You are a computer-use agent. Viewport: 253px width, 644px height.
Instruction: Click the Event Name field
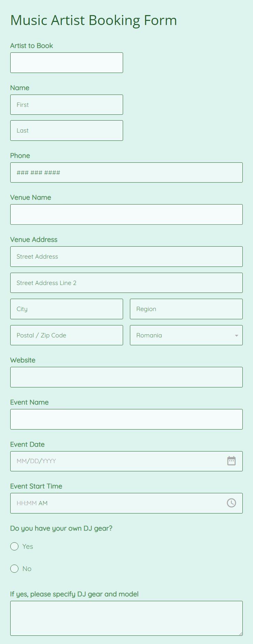pyautogui.click(x=126, y=419)
